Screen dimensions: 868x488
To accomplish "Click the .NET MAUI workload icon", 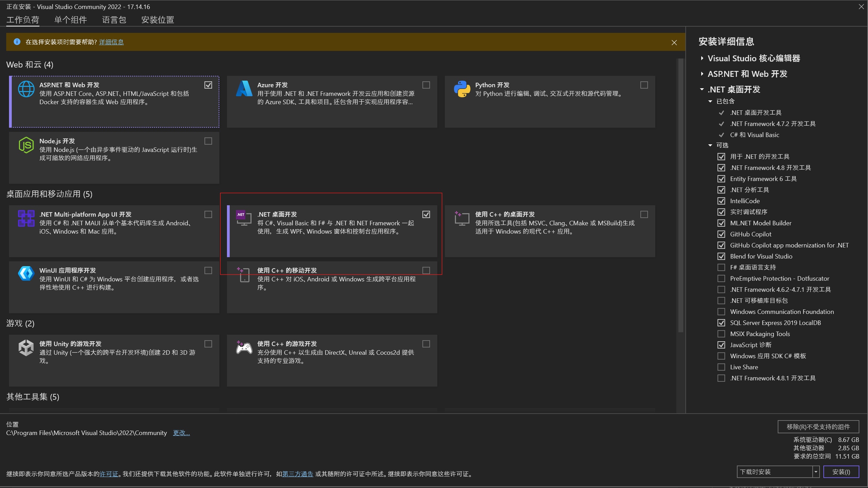I will click(x=26, y=218).
